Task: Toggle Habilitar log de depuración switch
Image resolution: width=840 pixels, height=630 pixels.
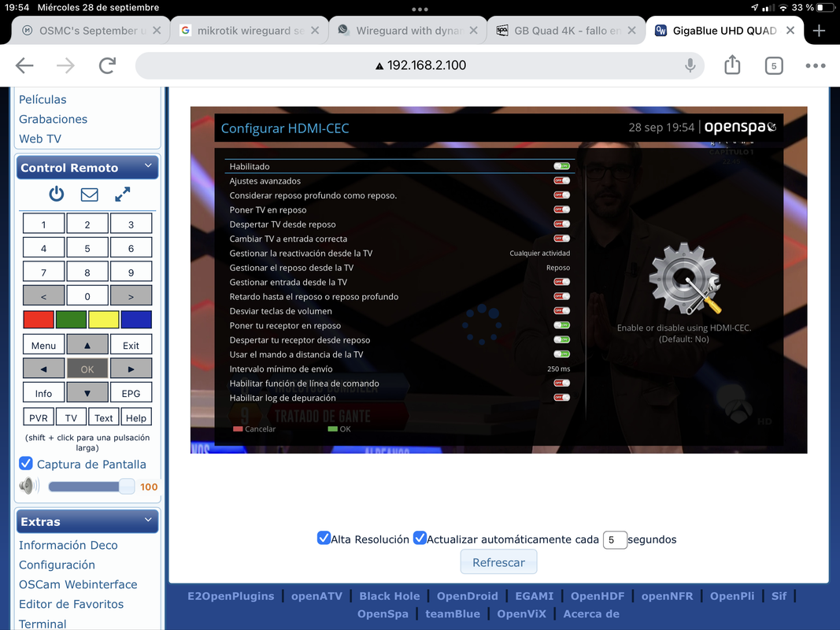Action: (x=561, y=398)
